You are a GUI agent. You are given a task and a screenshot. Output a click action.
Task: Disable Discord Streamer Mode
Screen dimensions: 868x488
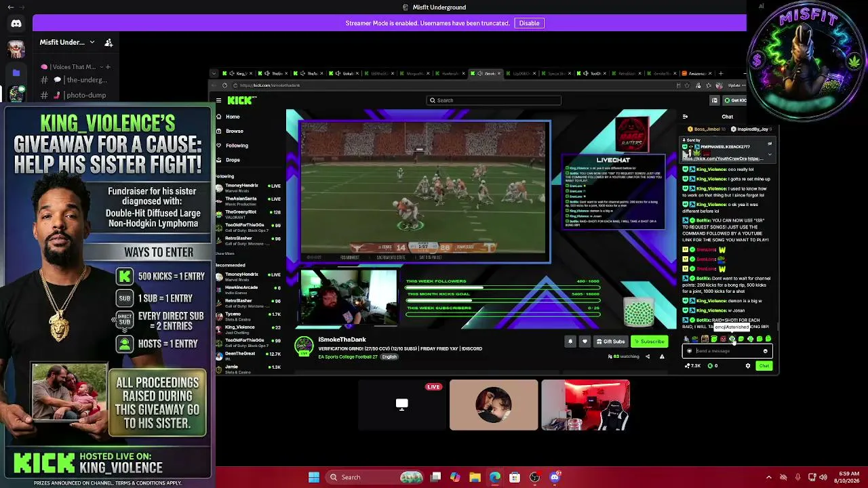(x=529, y=23)
